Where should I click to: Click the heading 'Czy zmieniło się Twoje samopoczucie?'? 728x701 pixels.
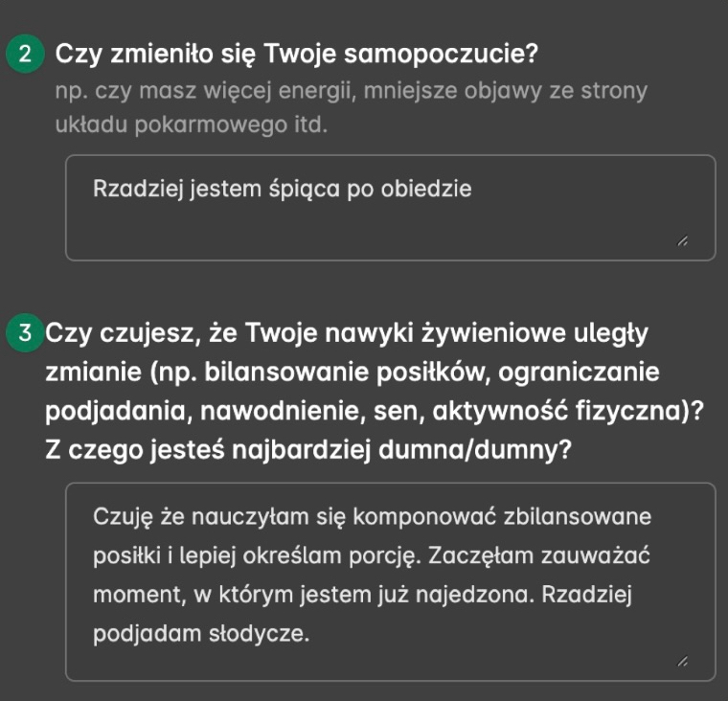(x=297, y=54)
